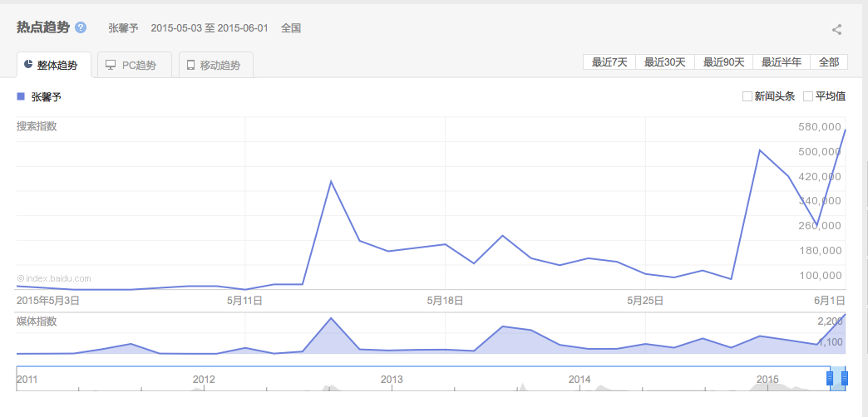The width and height of the screenshot is (868, 417).
Task: Select the 最近90天 time range
Action: click(723, 62)
